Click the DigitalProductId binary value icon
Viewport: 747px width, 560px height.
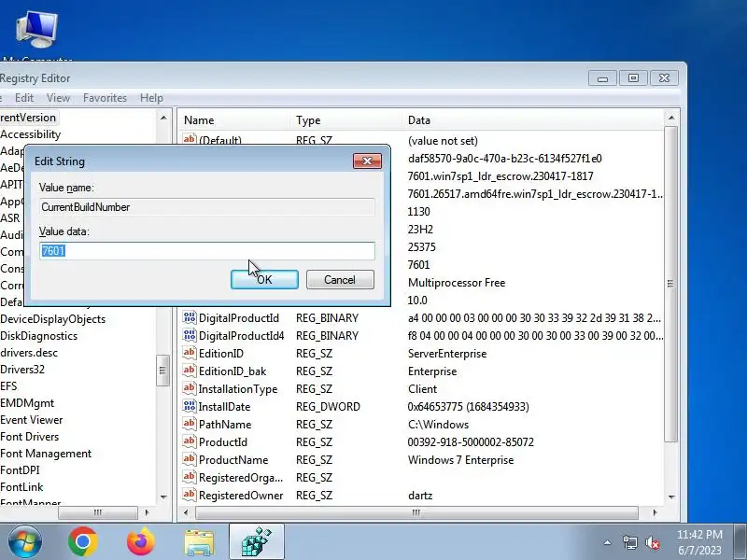pyautogui.click(x=190, y=317)
